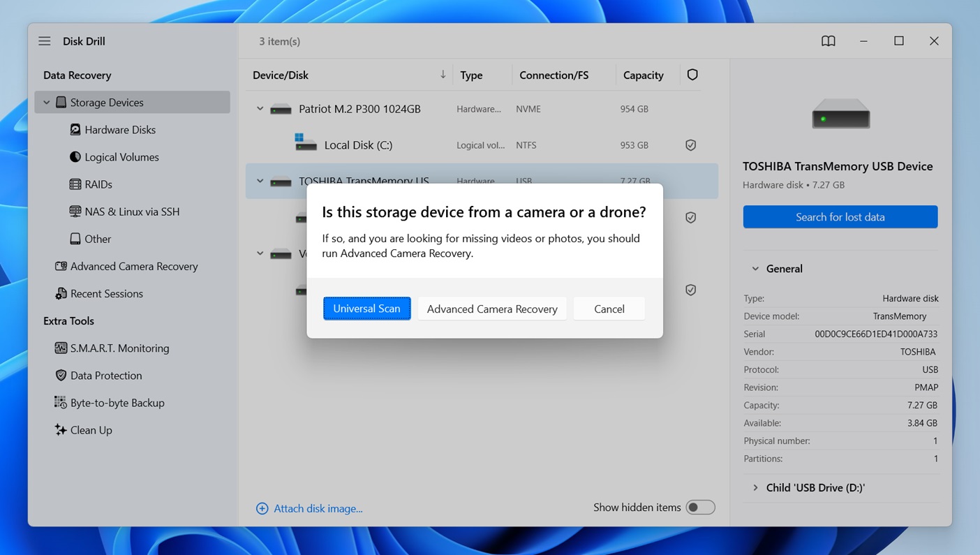This screenshot has height=555, width=980.
Task: Collapse the Storage Devices tree node
Action: (x=47, y=102)
